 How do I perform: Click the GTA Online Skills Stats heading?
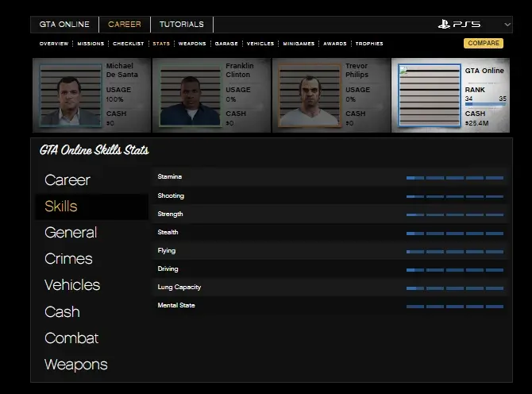[94, 150]
